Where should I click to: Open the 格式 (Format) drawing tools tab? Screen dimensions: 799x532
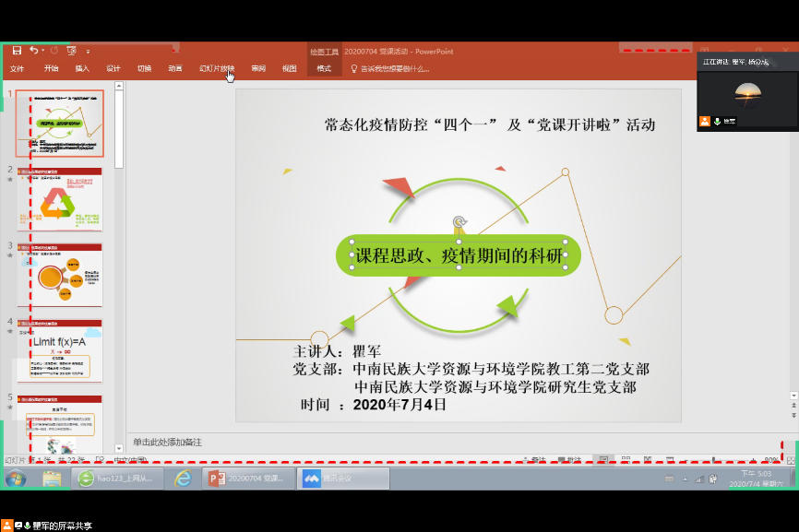(x=324, y=68)
